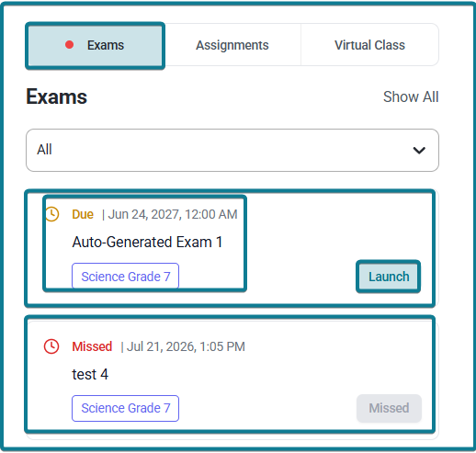Image resolution: width=476 pixels, height=453 pixels.
Task: Open the Virtual Class tab
Action: click(369, 45)
